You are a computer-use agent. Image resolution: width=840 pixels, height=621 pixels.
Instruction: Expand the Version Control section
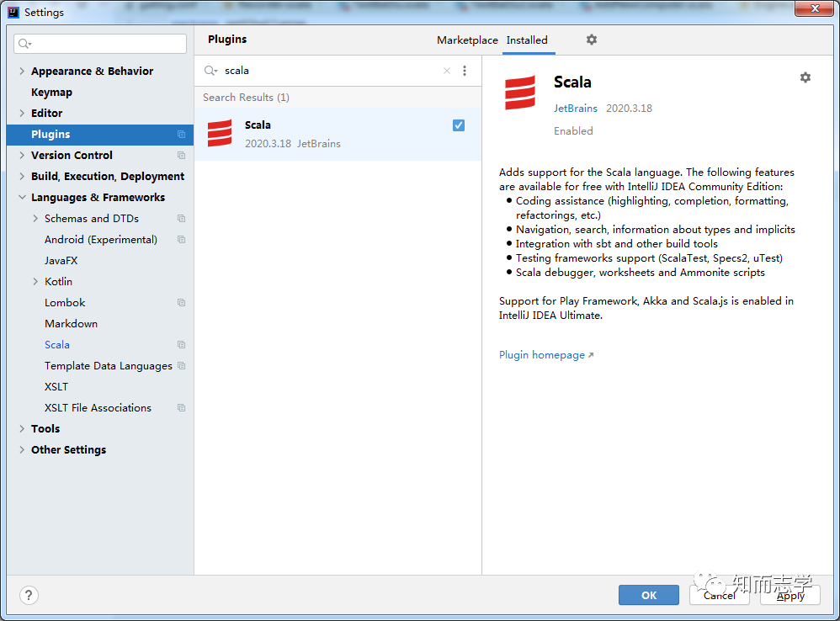click(x=22, y=155)
